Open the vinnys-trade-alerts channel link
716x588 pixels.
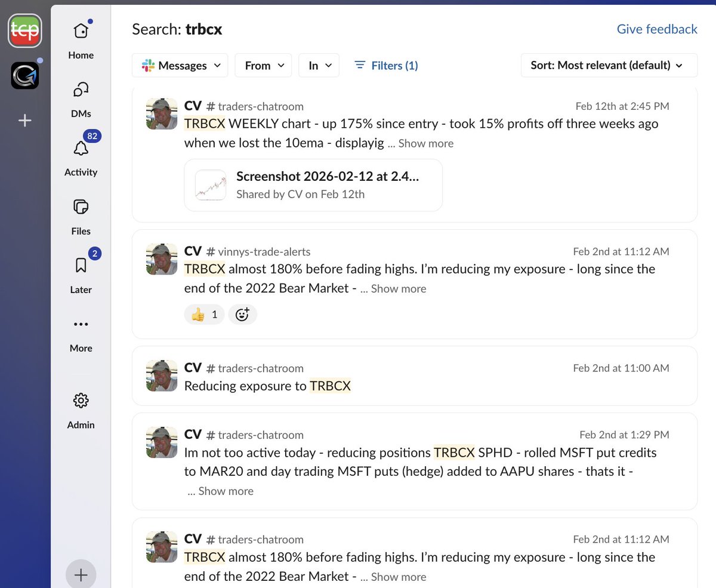pos(258,251)
